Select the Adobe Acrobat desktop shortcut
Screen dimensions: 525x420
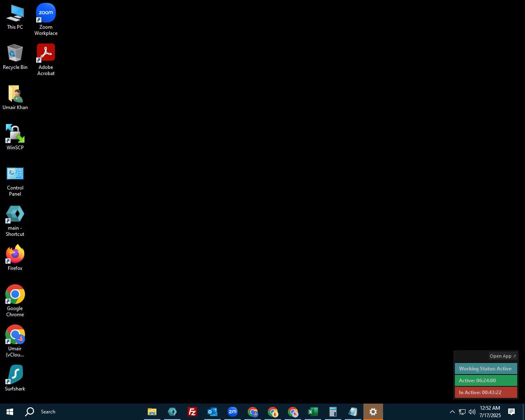(x=46, y=60)
